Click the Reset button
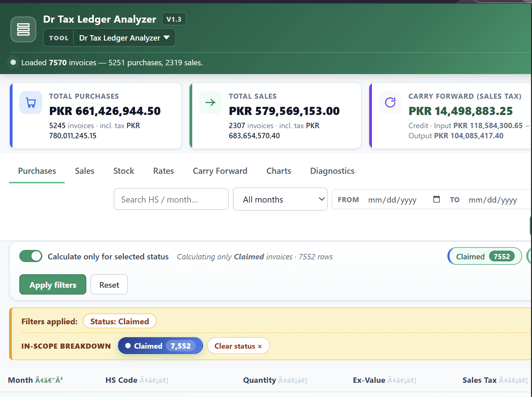The image size is (532, 397). (109, 285)
